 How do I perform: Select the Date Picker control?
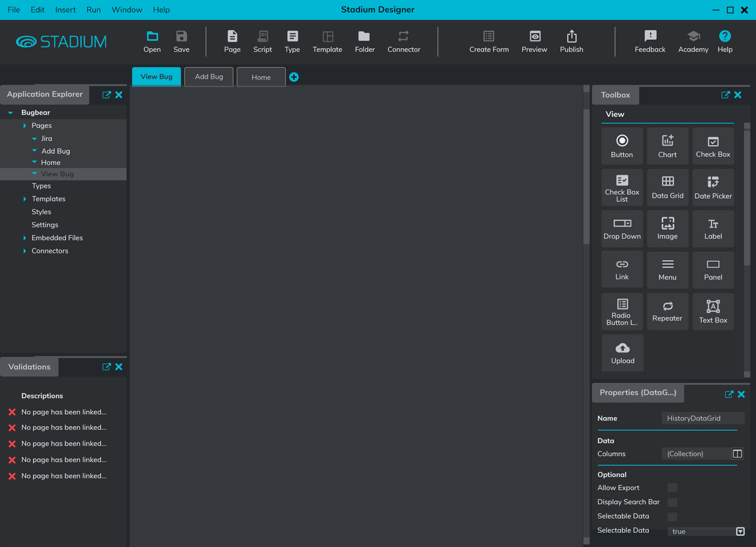[713, 187]
